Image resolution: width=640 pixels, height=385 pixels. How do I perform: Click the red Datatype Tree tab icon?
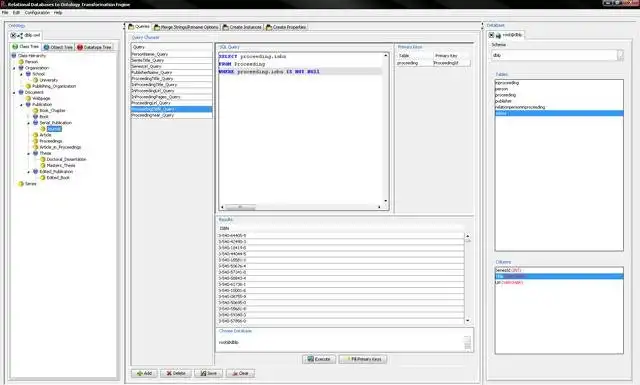tap(80, 47)
